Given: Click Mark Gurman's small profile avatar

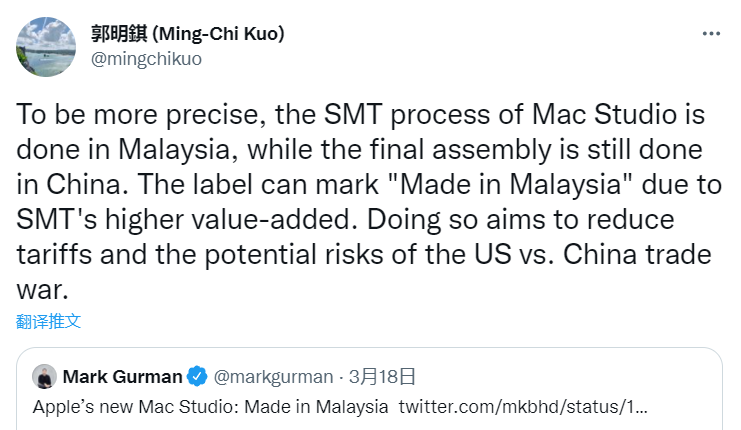Looking at the screenshot, I should (44, 377).
